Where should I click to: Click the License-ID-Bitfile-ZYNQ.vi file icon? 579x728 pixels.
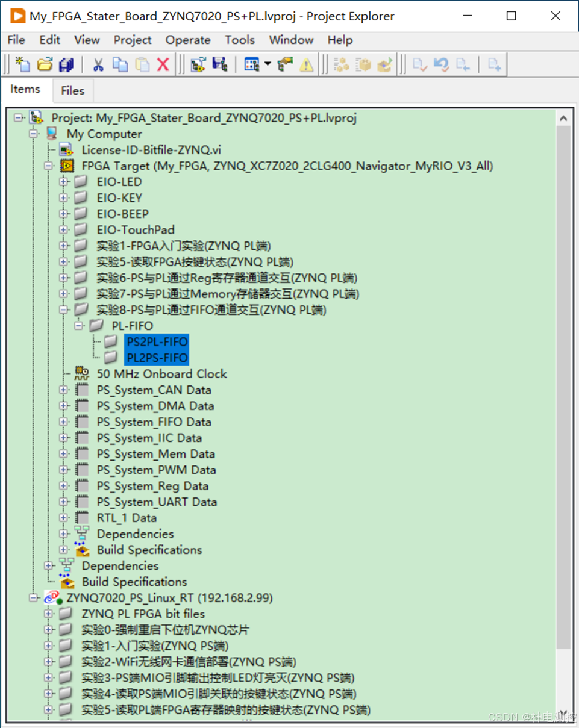67,150
